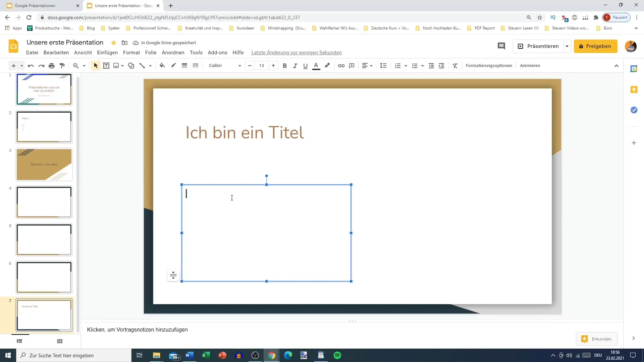
Task: Click the Undo arrow in toolbar
Action: [x=31, y=66]
